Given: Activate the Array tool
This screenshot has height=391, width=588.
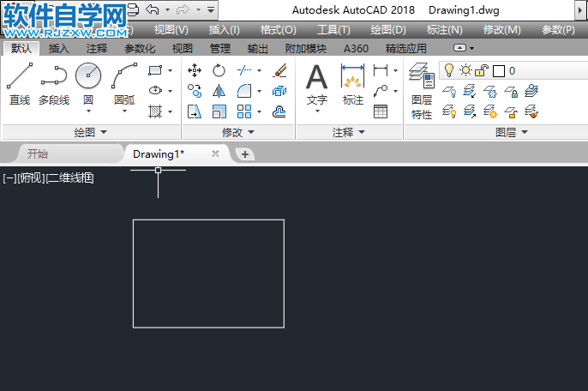Looking at the screenshot, I should click(x=244, y=111).
